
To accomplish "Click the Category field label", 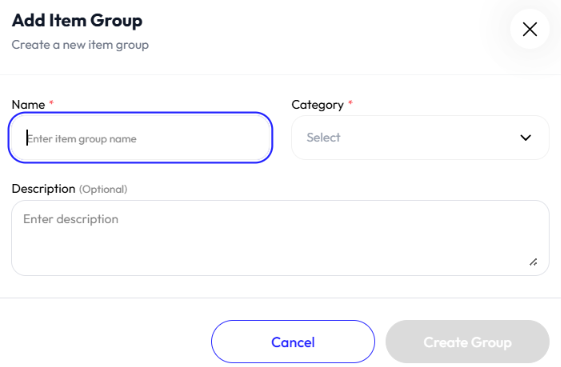I will click(317, 105).
